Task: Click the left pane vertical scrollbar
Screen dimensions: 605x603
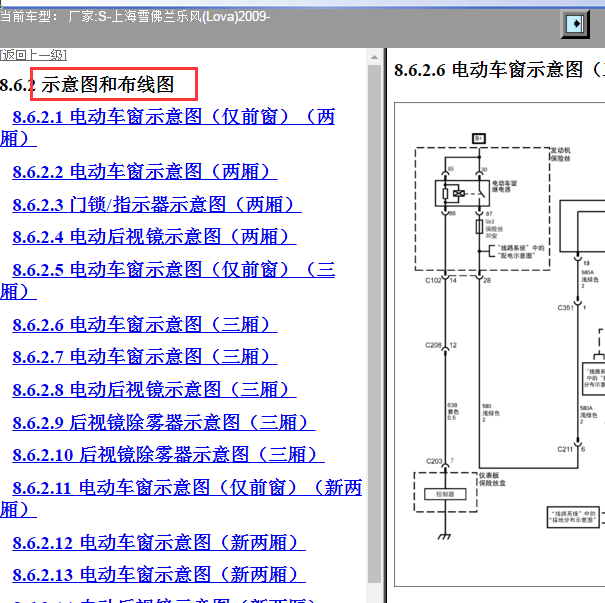Action: 375,320
